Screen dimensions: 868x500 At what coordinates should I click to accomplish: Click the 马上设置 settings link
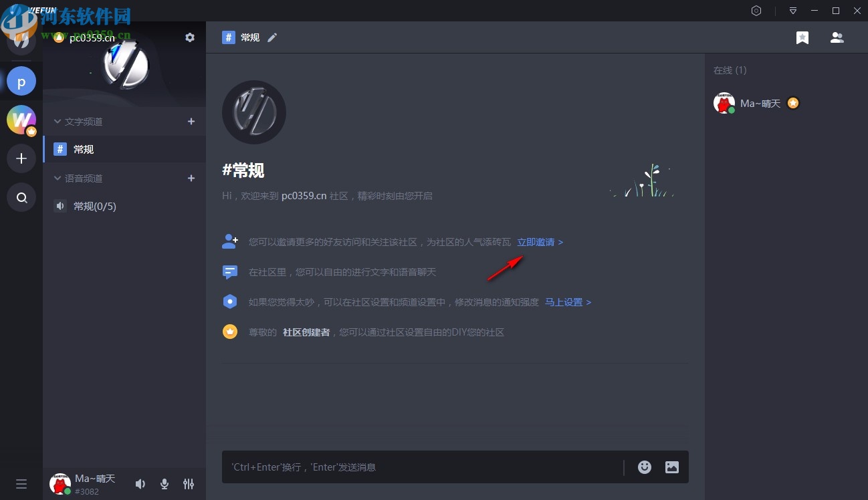coord(565,302)
